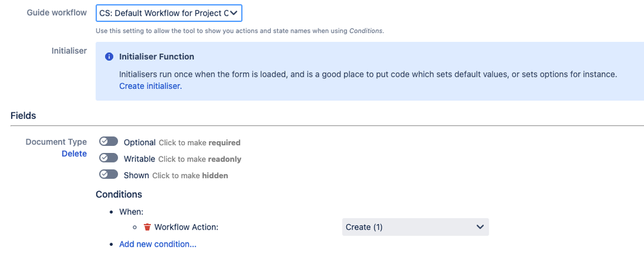Click the Optional label text
The height and width of the screenshot is (253, 644).
tap(140, 143)
